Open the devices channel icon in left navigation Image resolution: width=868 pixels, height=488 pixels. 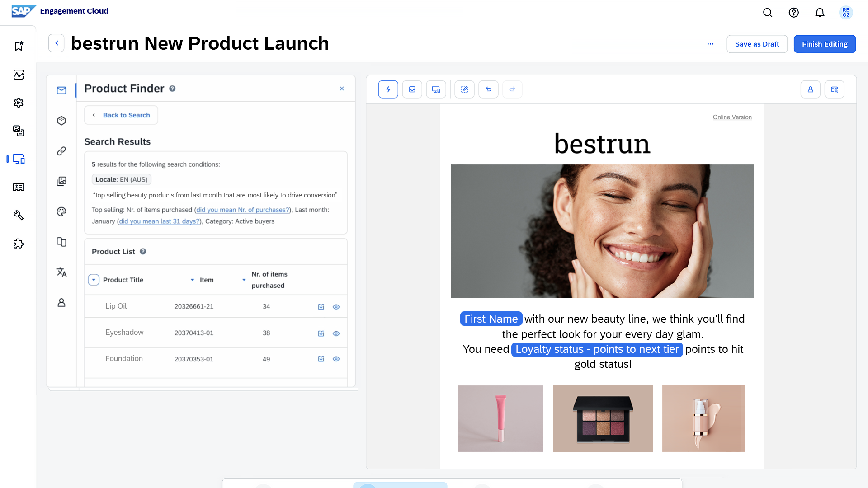tap(19, 159)
